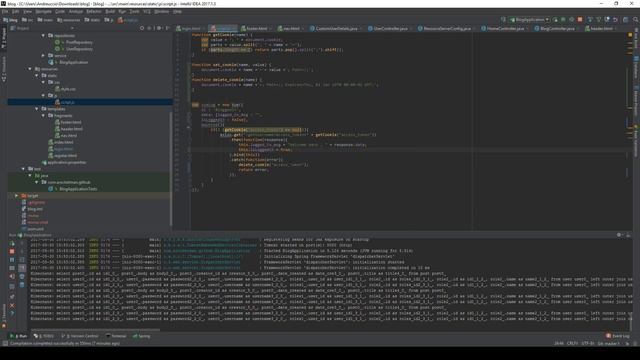
Task: Click the blue help question icon in Run panel
Action: click(x=12, y=313)
